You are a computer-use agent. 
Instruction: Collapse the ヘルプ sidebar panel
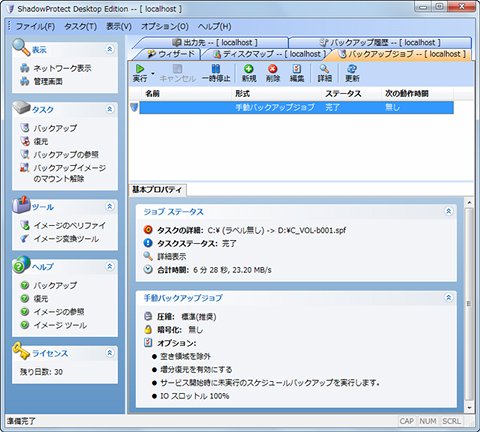(x=110, y=266)
